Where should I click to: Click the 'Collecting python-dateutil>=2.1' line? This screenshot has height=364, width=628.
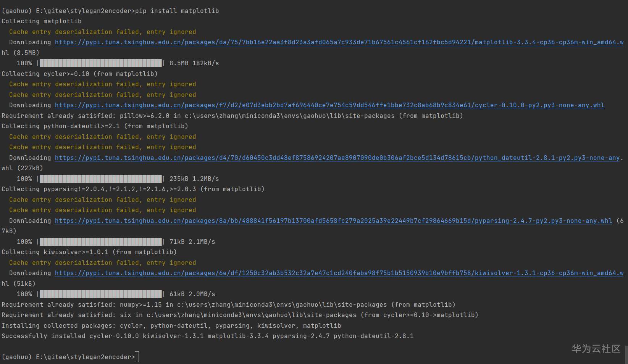95,126
